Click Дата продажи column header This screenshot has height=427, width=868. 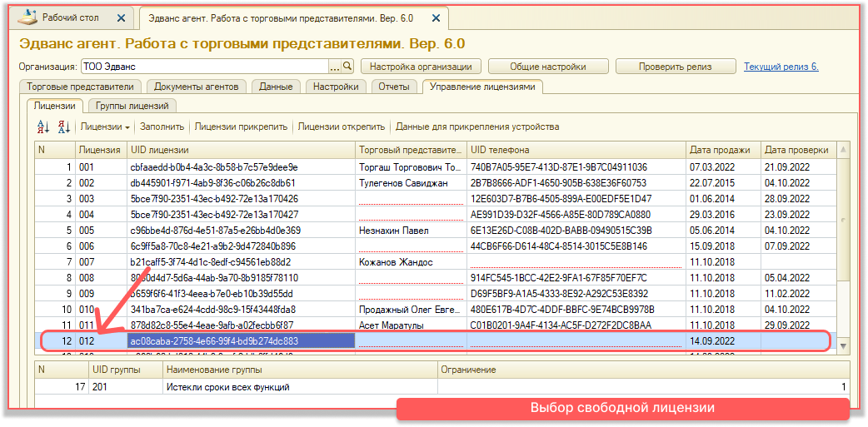pos(724,150)
